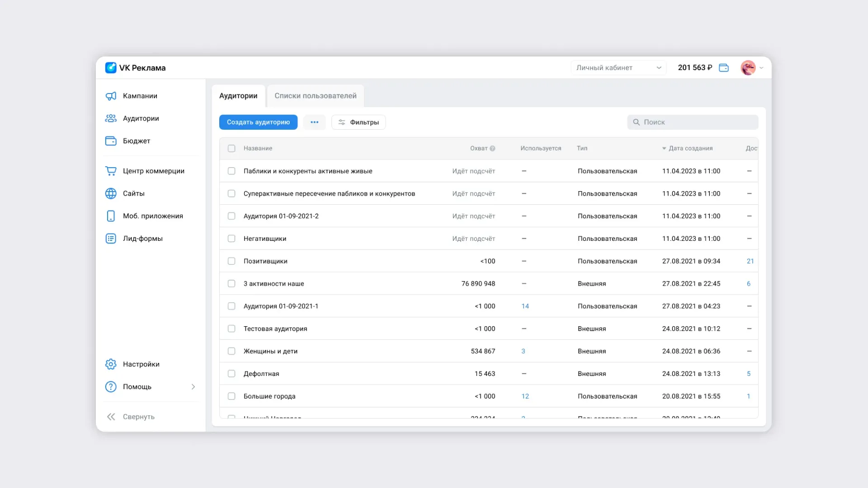Click the Поиск search field
This screenshot has width=868, height=488.
pyautogui.click(x=693, y=122)
